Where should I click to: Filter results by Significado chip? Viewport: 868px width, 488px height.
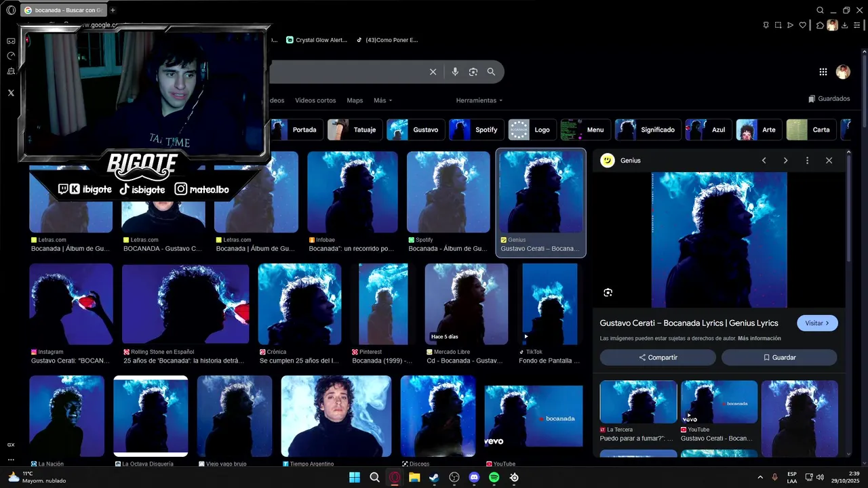648,129
